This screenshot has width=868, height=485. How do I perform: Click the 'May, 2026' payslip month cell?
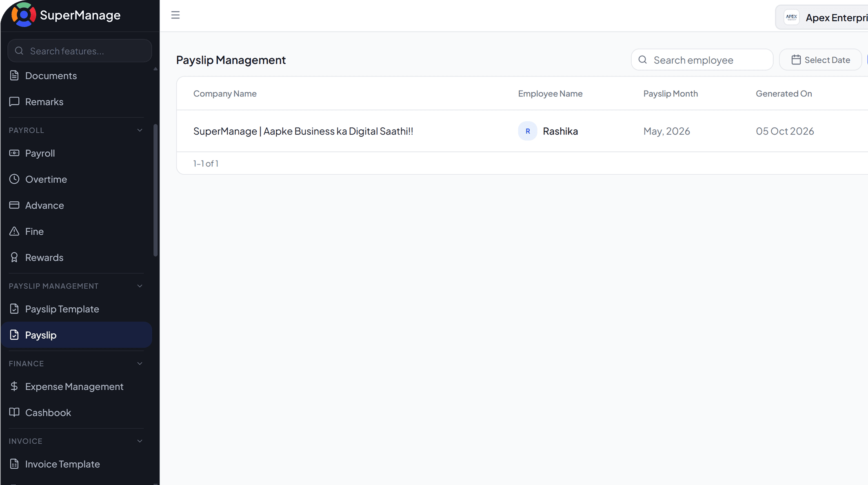click(666, 131)
